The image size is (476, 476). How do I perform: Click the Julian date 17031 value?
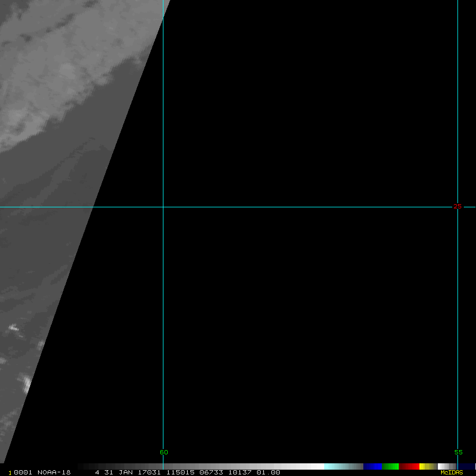coord(149,472)
